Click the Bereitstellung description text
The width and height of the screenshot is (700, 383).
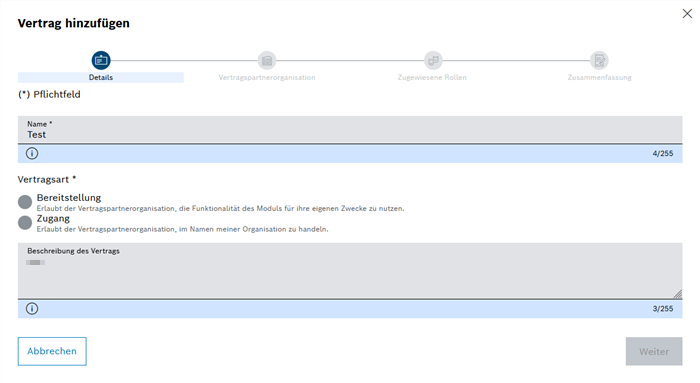(221, 208)
